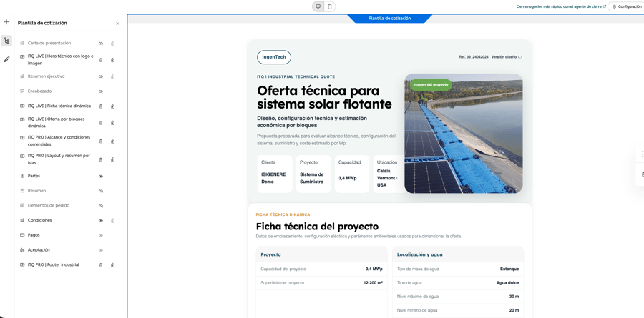Delete ITQ LIVE Oferta por bloques module
Viewport: 644px width, 318px height.
coord(101,123)
